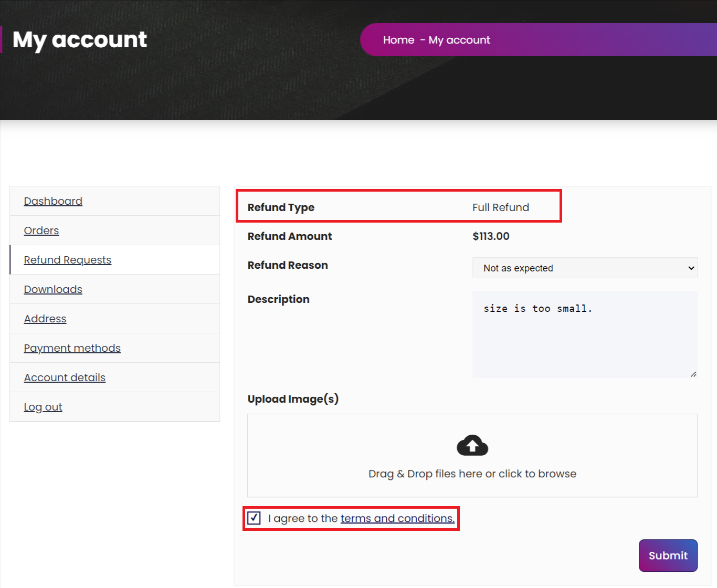Open the Address settings
Image resolution: width=717 pixels, height=588 pixels.
tap(45, 318)
